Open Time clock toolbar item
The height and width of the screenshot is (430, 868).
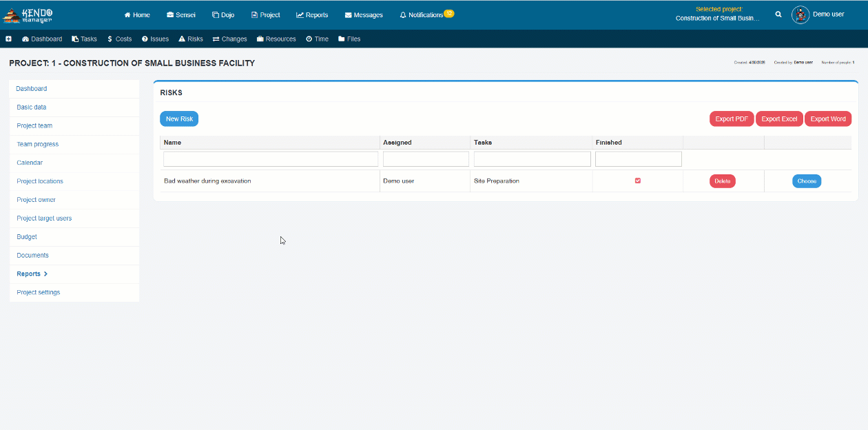317,39
